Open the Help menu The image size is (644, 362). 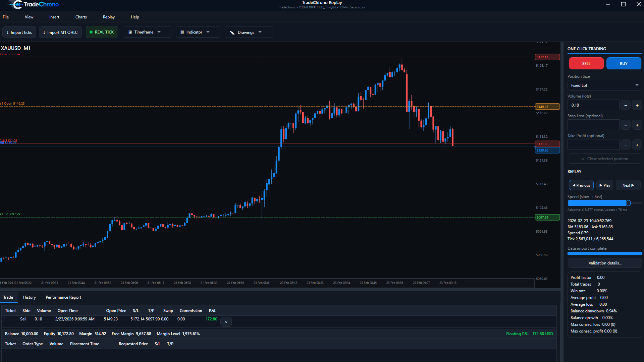click(135, 17)
